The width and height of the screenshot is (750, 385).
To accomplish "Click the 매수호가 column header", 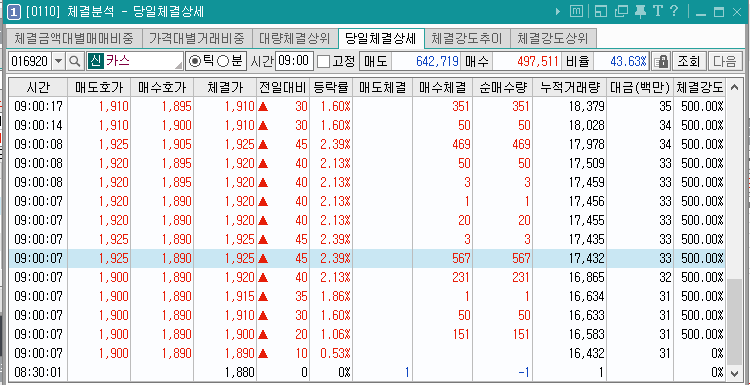I will pyautogui.click(x=162, y=87).
